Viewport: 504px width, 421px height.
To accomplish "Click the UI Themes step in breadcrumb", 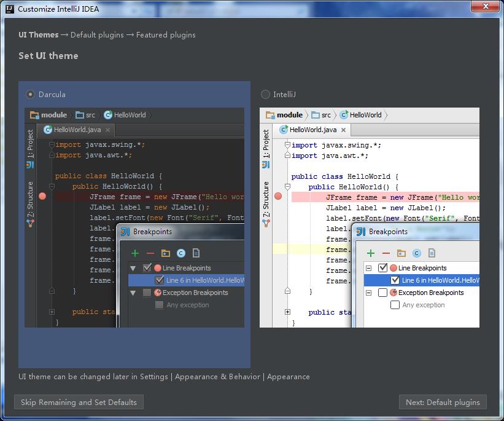I will [x=39, y=35].
